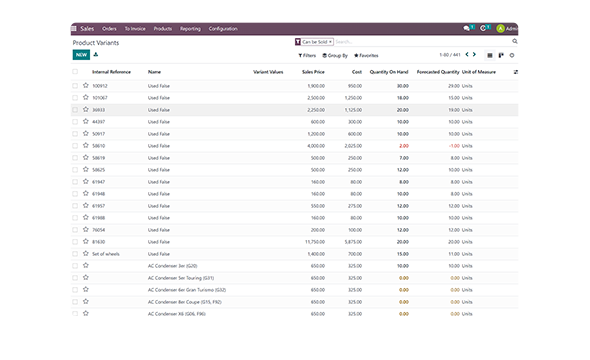The image size is (590, 360).
Task: Select row 100912 checkbox
Action: coord(75,86)
